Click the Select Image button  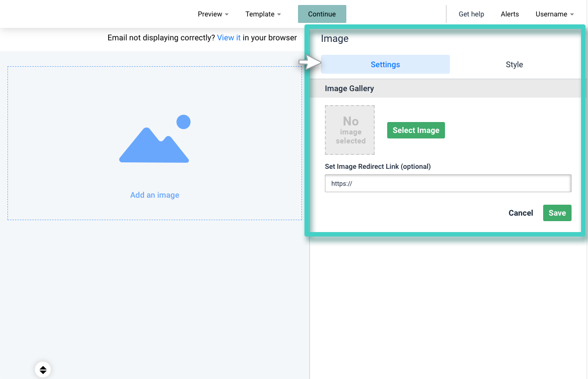(416, 130)
